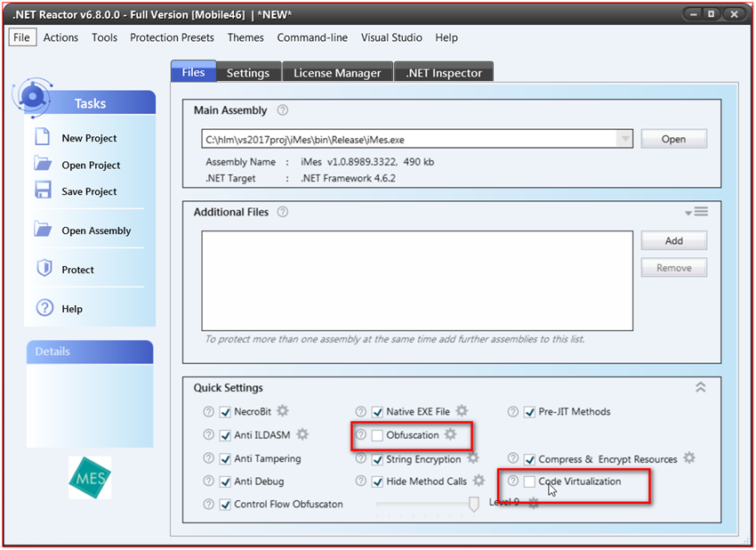Image resolution: width=756 pixels, height=550 pixels.
Task: Uncheck the Anti Debug checkbox
Action: click(x=225, y=481)
